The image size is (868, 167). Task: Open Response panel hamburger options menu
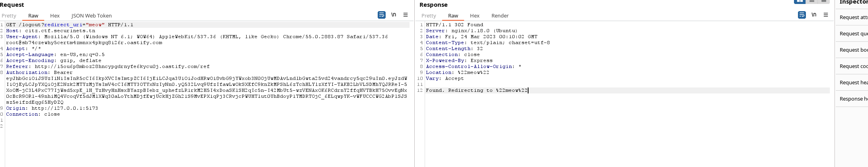click(826, 15)
